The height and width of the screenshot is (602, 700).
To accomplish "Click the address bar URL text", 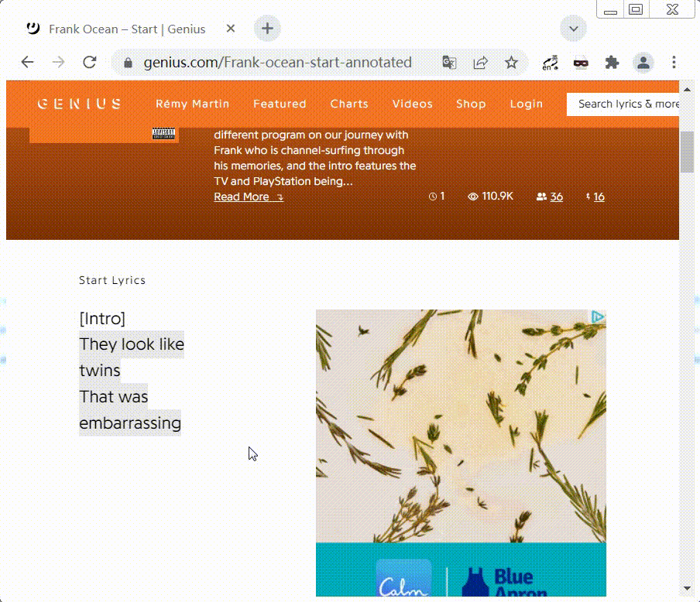I will 277,63.
